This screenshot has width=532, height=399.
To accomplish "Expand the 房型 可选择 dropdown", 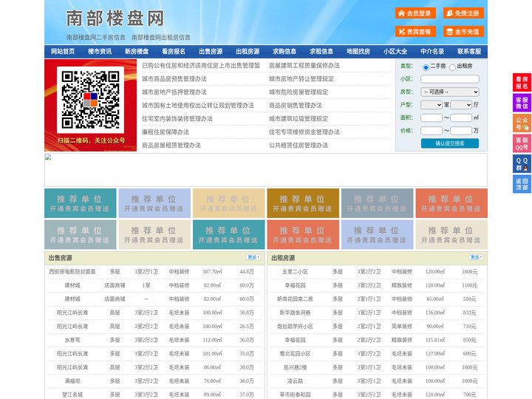I will click(450, 92).
